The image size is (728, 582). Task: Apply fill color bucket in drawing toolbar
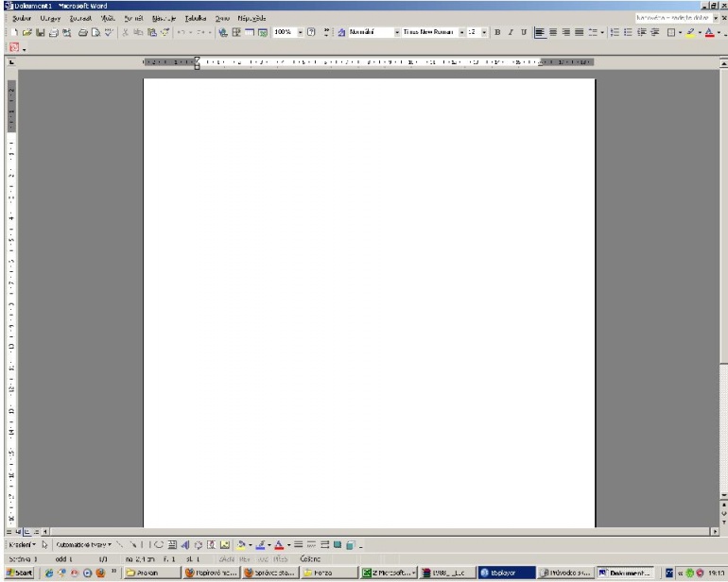[x=241, y=545]
